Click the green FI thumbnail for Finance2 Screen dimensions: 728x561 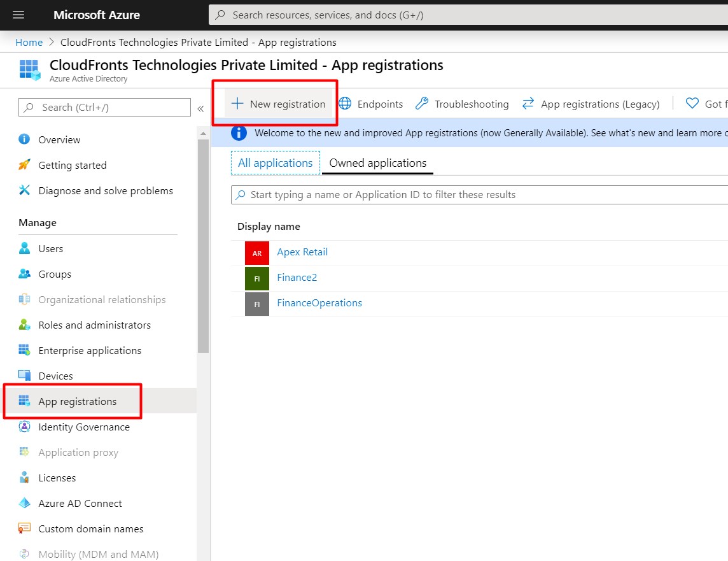point(256,279)
